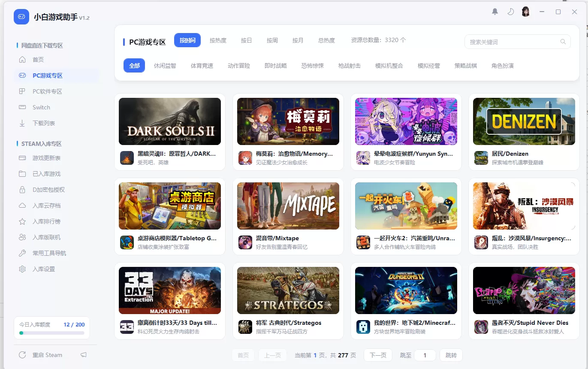Go to 首页 in the sidebar

[x=38, y=60]
